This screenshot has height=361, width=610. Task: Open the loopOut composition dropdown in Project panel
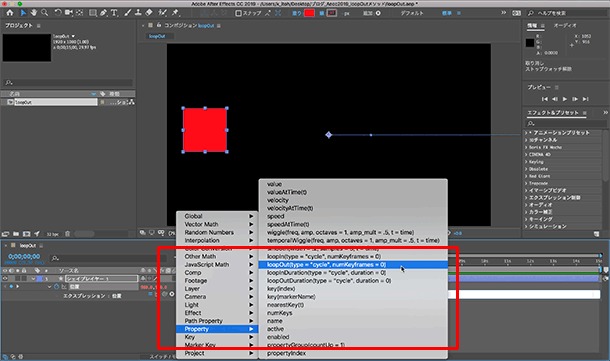pyautogui.click(x=73, y=36)
